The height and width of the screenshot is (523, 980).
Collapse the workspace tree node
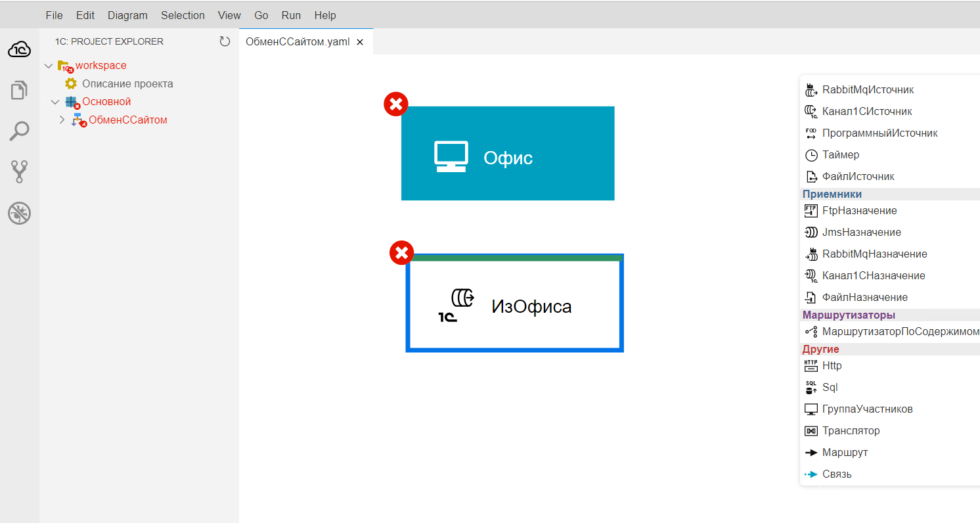click(49, 66)
